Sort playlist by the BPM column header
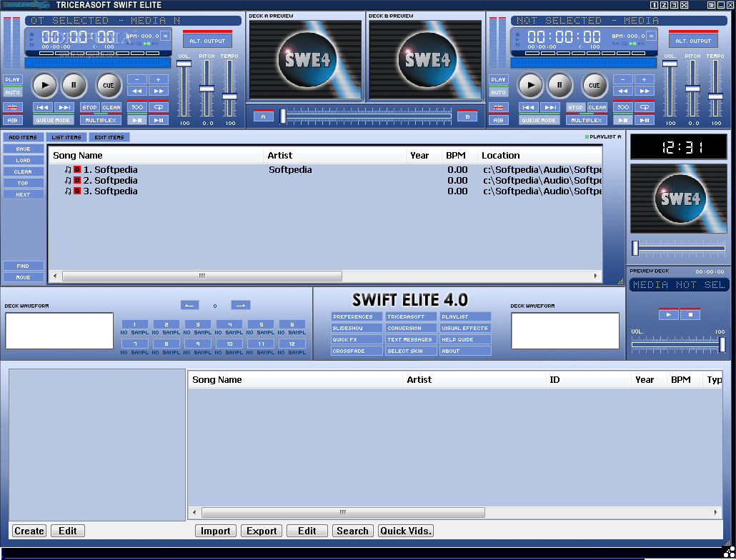The image size is (736, 560). pos(455,155)
